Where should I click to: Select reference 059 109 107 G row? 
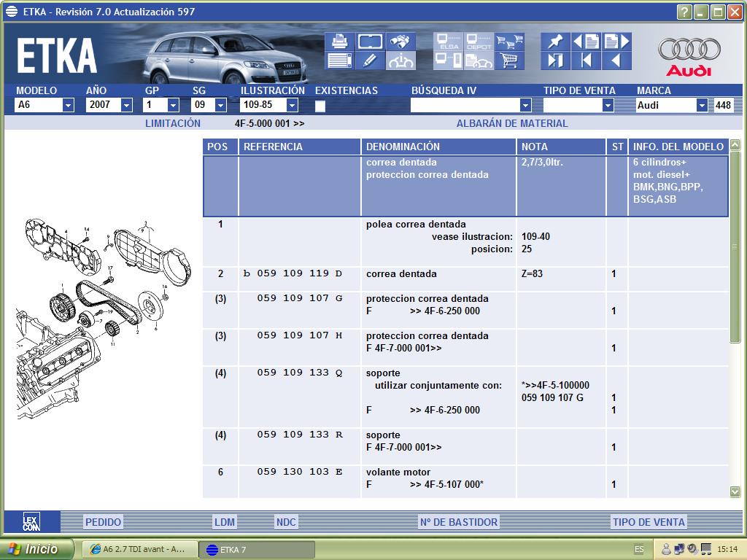[x=465, y=310]
